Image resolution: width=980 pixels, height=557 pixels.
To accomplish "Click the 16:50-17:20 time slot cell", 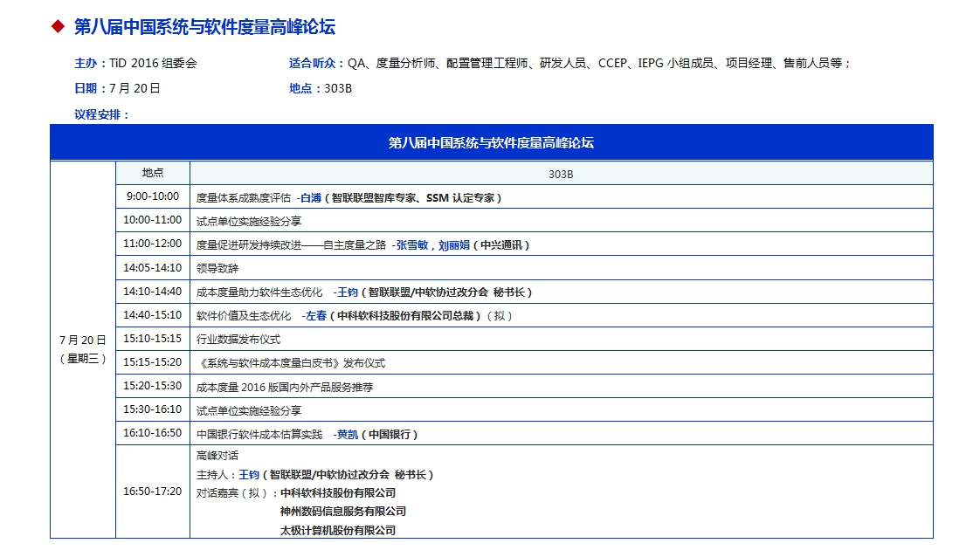I will click(153, 492).
